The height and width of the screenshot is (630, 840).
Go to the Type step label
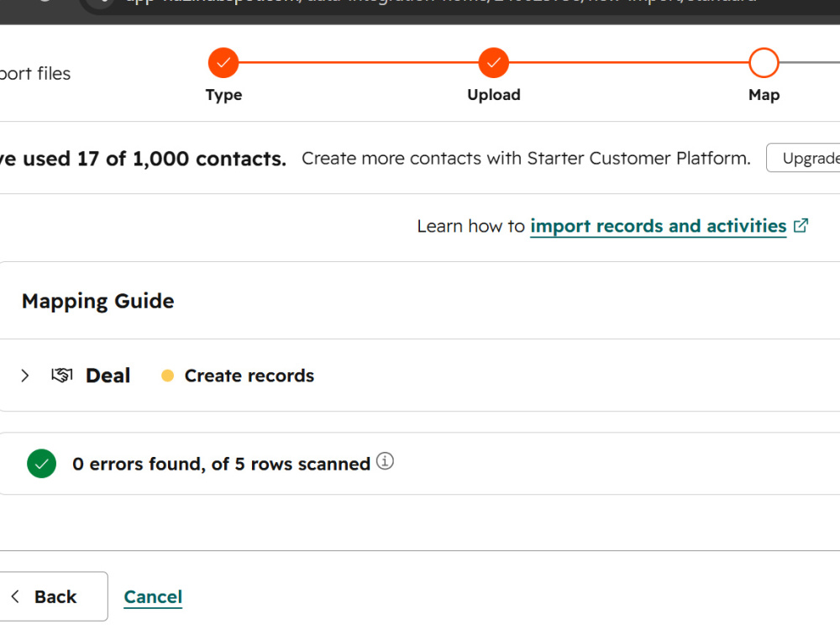tap(223, 95)
